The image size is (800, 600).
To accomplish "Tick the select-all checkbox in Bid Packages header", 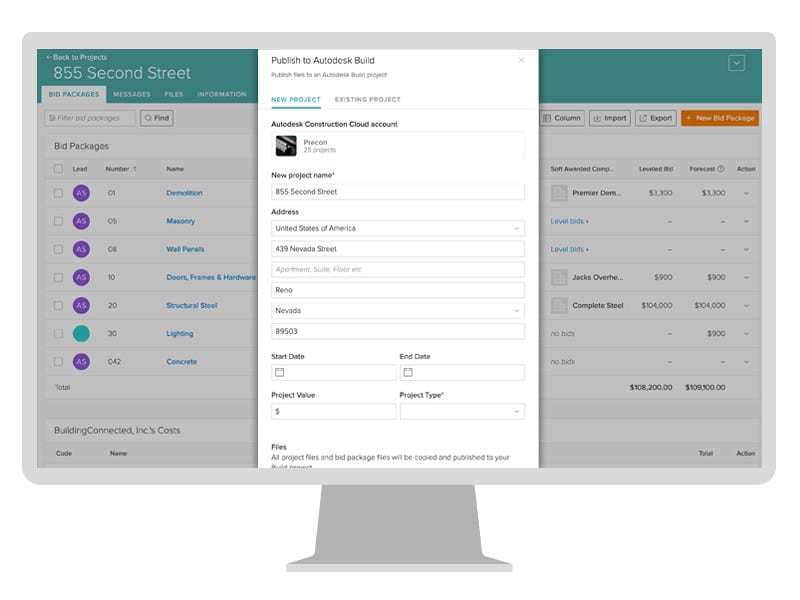I will (x=58, y=169).
